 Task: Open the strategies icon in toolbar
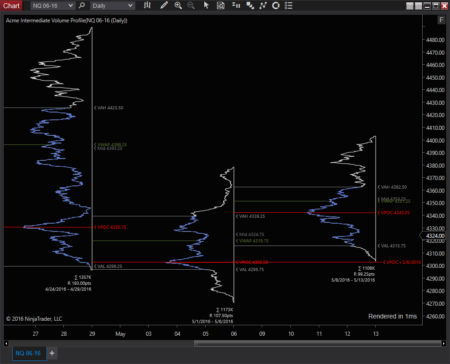pos(263,5)
